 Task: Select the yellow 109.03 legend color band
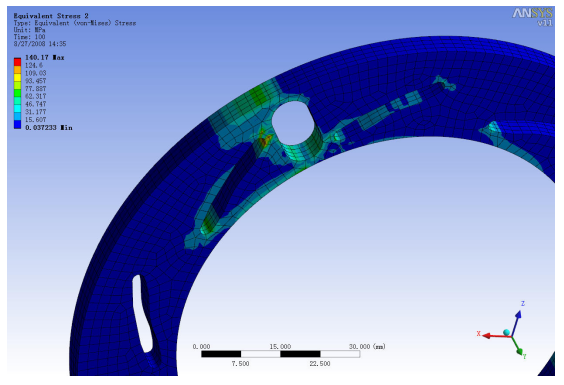[17, 77]
